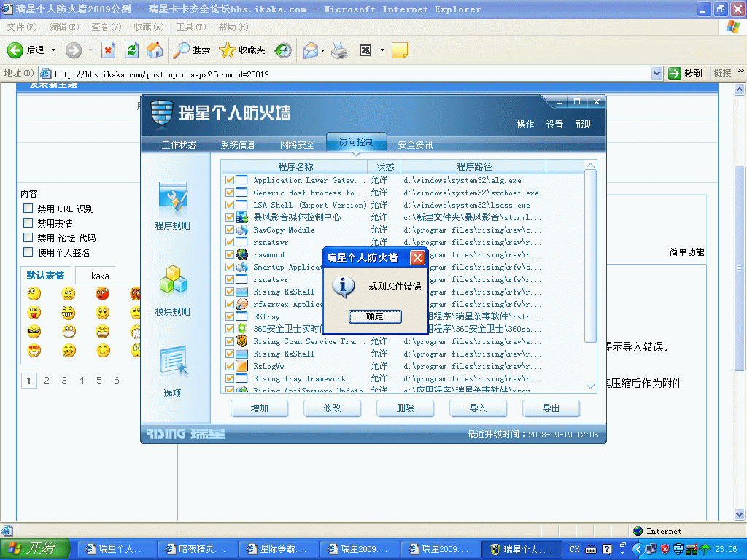
Task: Click the info icon in error dialog
Action: [343, 286]
